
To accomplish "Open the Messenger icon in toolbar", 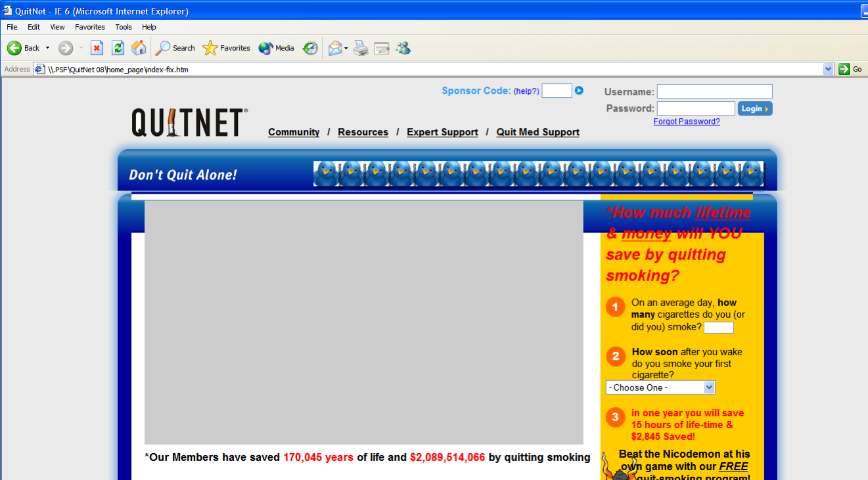I will coord(403,48).
